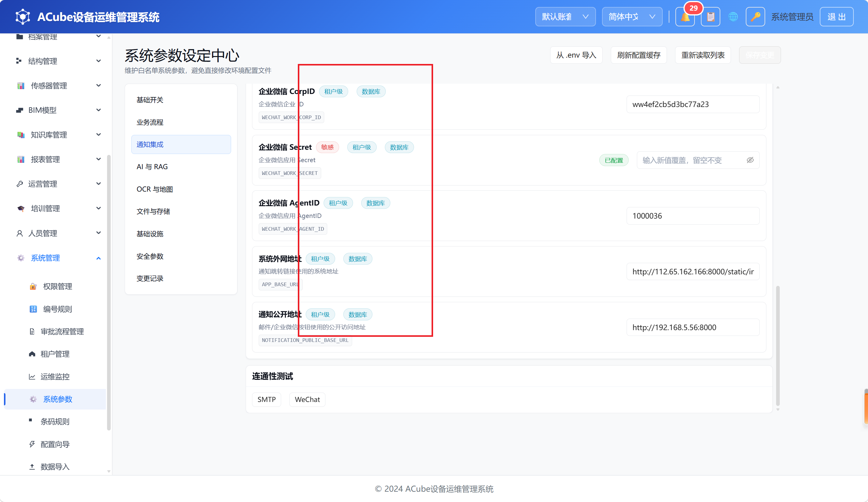Click the 刷新配置缓存 button
Image resolution: width=868 pixels, height=502 pixels.
639,55
